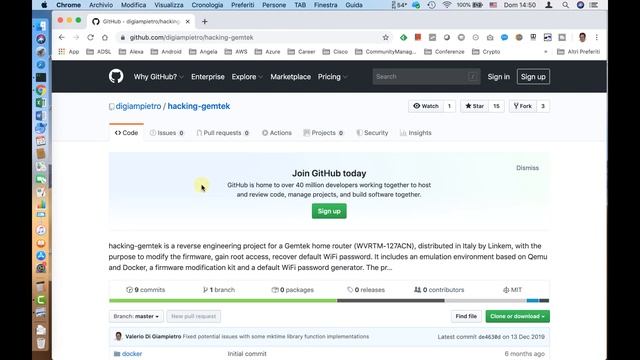Focus the GitHub search field
Image resolution: width=640 pixels, height=360 pixels.
point(426,76)
